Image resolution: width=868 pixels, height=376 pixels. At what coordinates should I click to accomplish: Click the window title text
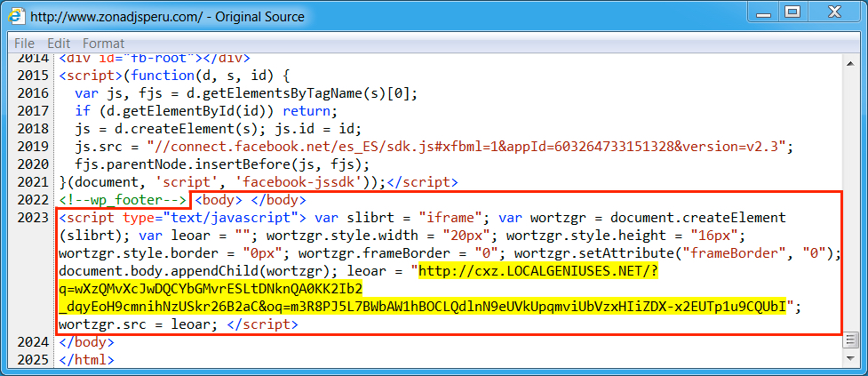tap(167, 17)
